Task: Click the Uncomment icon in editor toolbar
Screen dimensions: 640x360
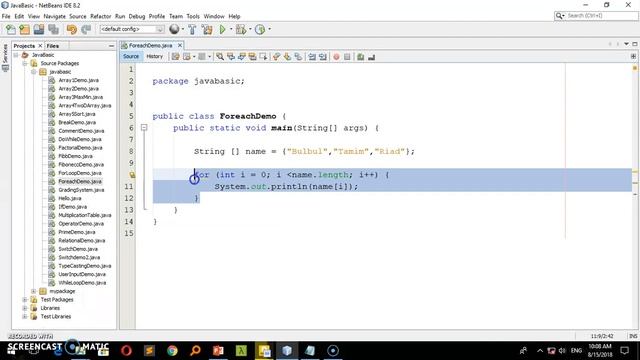Action: [x=371, y=57]
